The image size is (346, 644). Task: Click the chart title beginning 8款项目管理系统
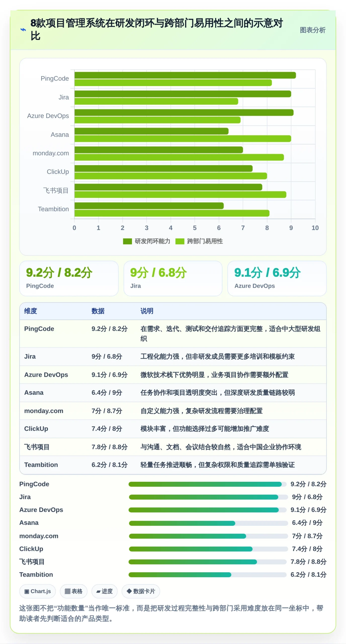point(157,29)
